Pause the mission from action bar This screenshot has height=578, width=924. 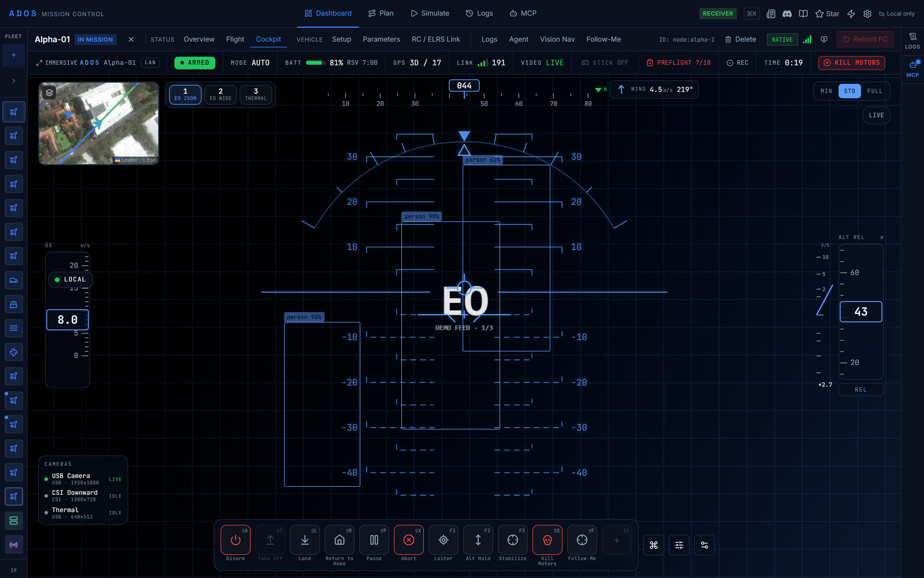[x=374, y=540]
